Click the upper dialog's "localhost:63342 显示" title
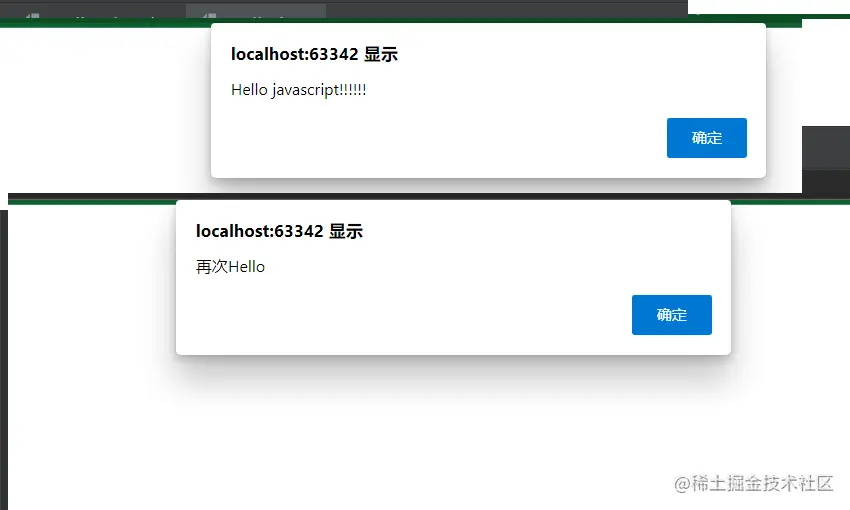Viewport: 850px width, 510px height. [x=314, y=54]
